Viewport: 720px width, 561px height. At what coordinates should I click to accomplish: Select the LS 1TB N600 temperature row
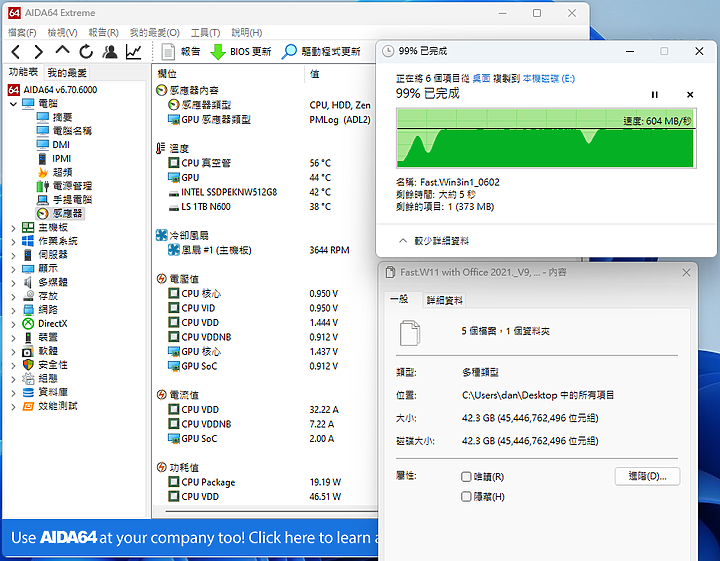[x=265, y=207]
